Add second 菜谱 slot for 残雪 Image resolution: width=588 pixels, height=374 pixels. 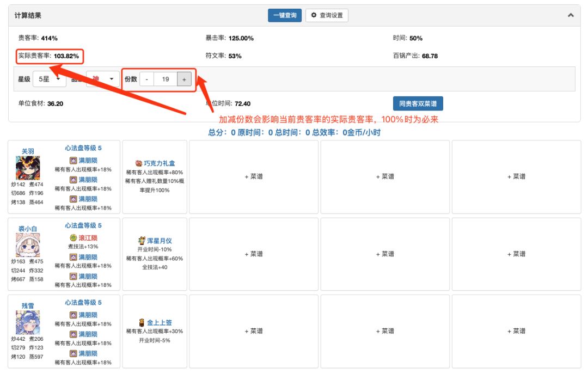(x=385, y=331)
